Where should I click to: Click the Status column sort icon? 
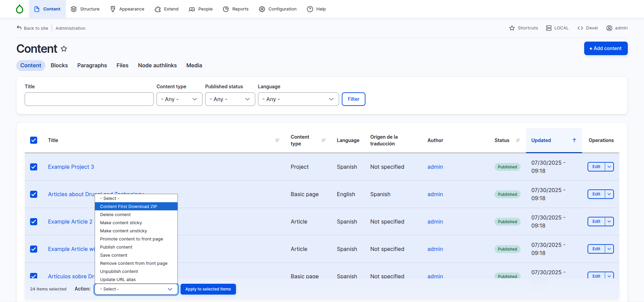(518, 140)
